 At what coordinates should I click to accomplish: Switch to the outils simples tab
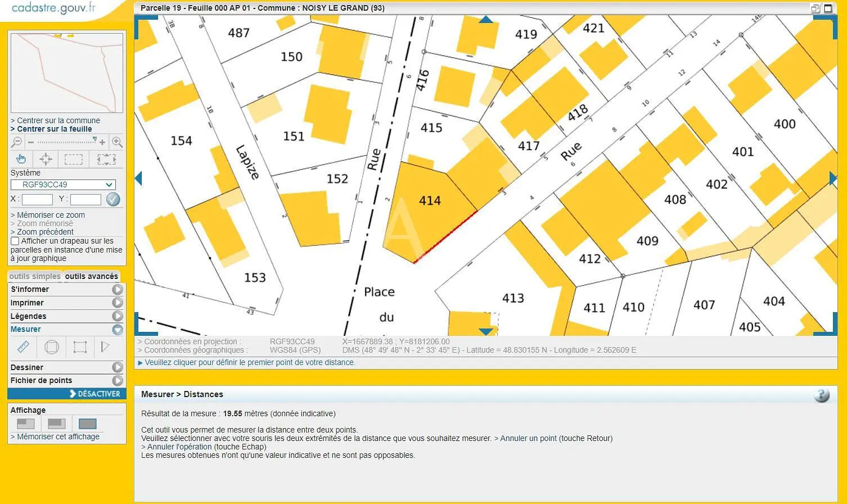(35, 276)
